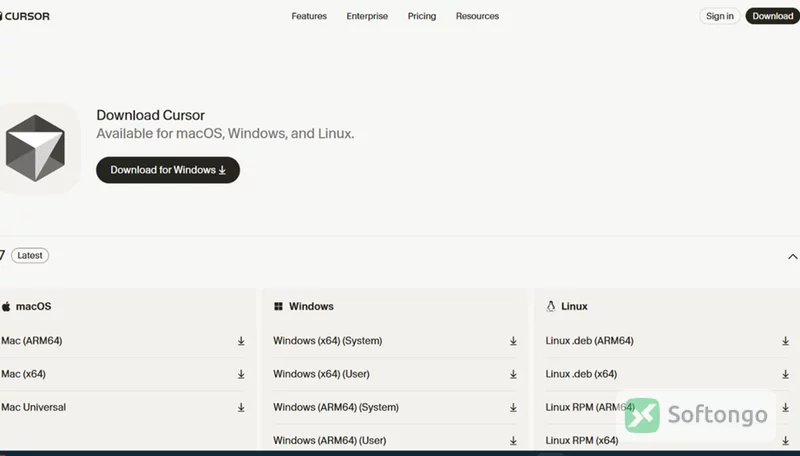Click the Linux penguin icon
Image resolution: width=800 pixels, height=456 pixels.
click(551, 306)
